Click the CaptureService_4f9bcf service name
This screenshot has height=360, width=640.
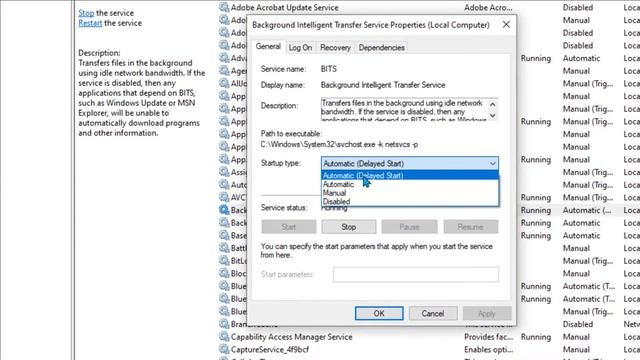pos(270,349)
